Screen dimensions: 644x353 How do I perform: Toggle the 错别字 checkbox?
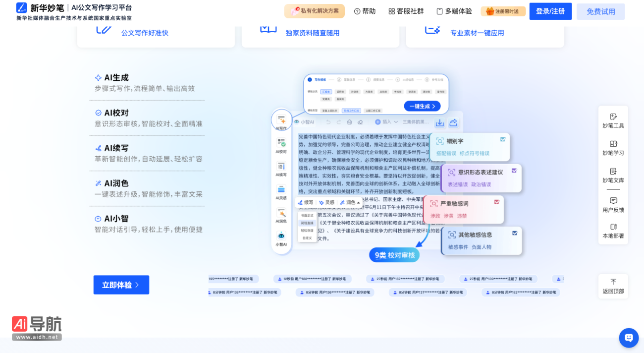[503, 139]
